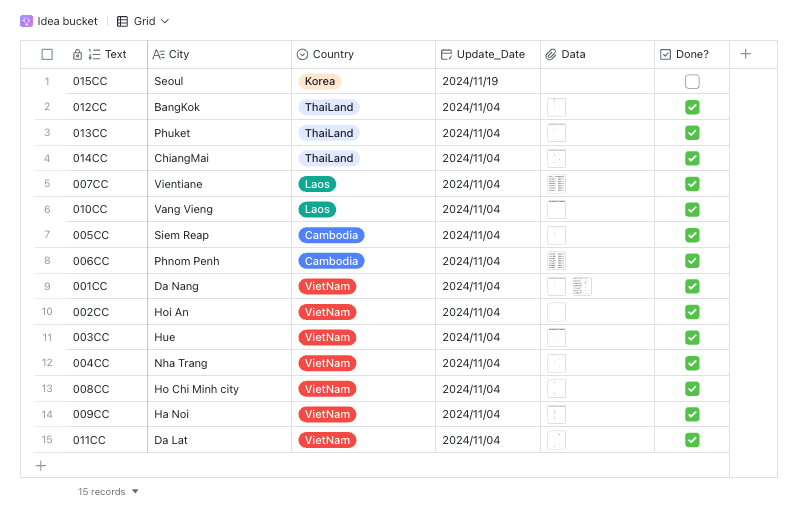Open attachment thumbnail in BangKok row
The width and height of the screenshot is (811, 515).
point(557,107)
